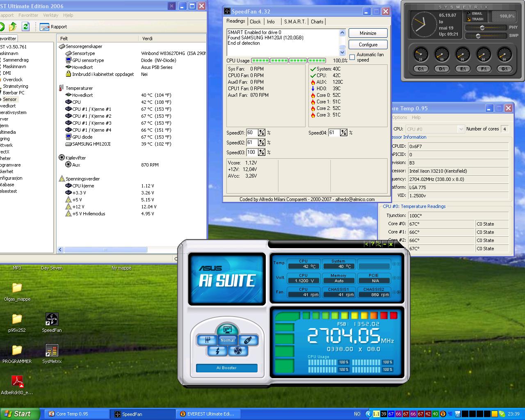Click the Ai Booster button in Ai Suite
Image resolution: width=525 pixels, height=420 pixels.
227,368
